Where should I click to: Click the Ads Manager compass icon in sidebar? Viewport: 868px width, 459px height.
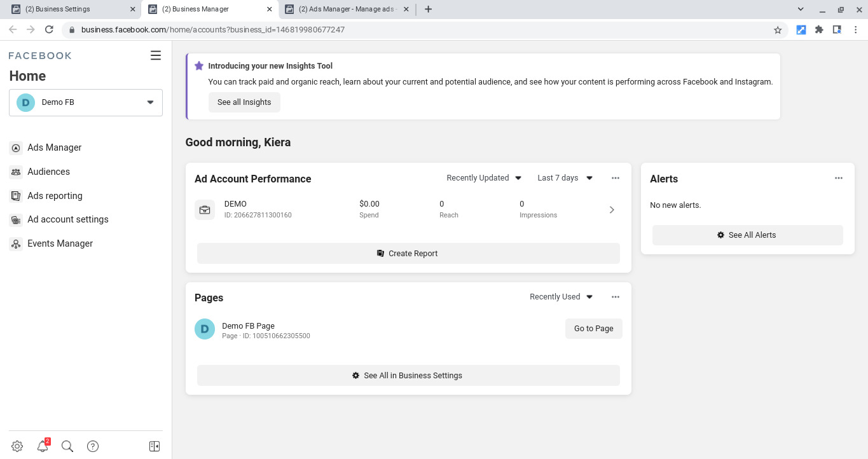pyautogui.click(x=16, y=147)
